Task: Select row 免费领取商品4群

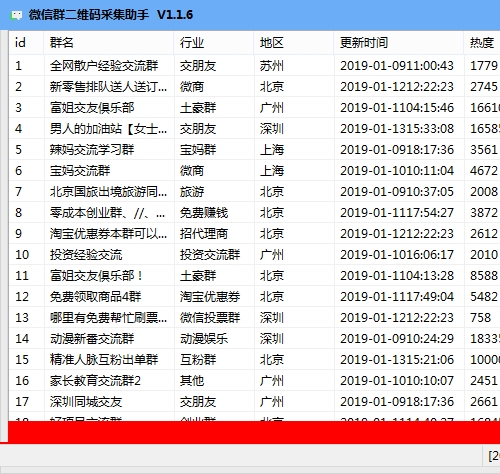Action: (x=254, y=297)
